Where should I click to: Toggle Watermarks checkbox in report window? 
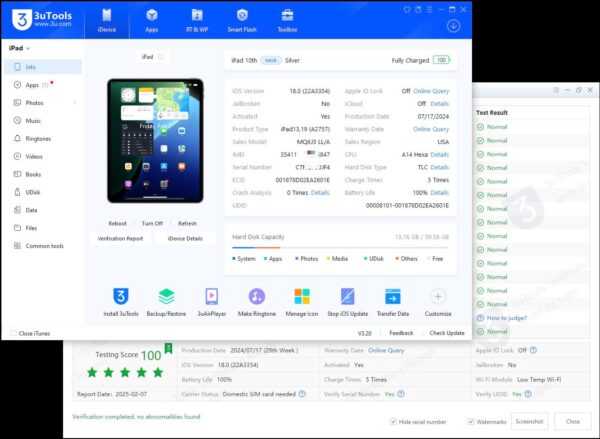471,421
